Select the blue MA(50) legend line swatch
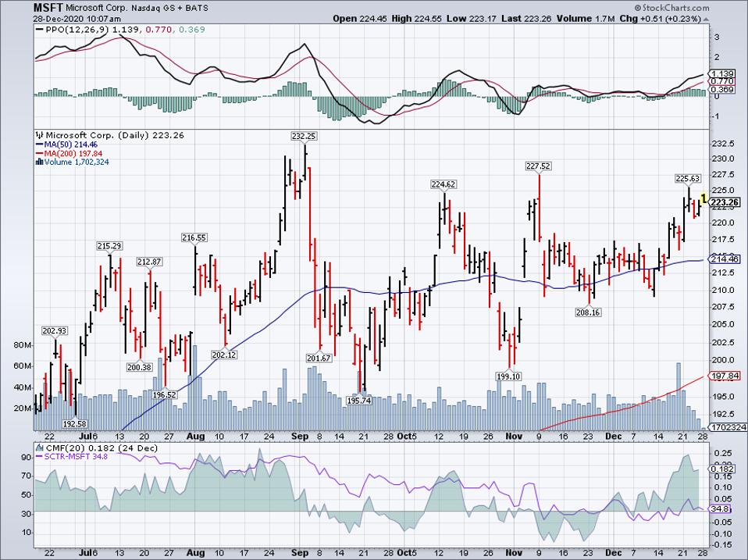 pyautogui.click(x=40, y=144)
